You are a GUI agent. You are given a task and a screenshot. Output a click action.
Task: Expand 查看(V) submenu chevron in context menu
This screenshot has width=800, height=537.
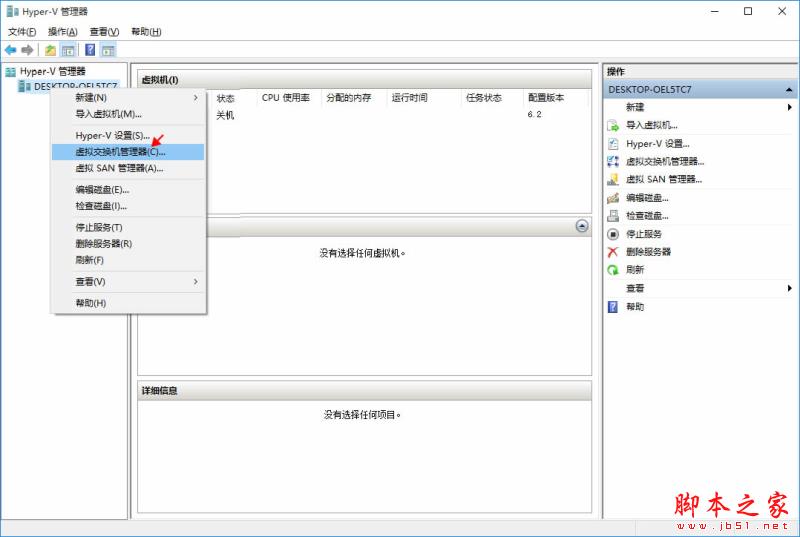[x=195, y=282]
